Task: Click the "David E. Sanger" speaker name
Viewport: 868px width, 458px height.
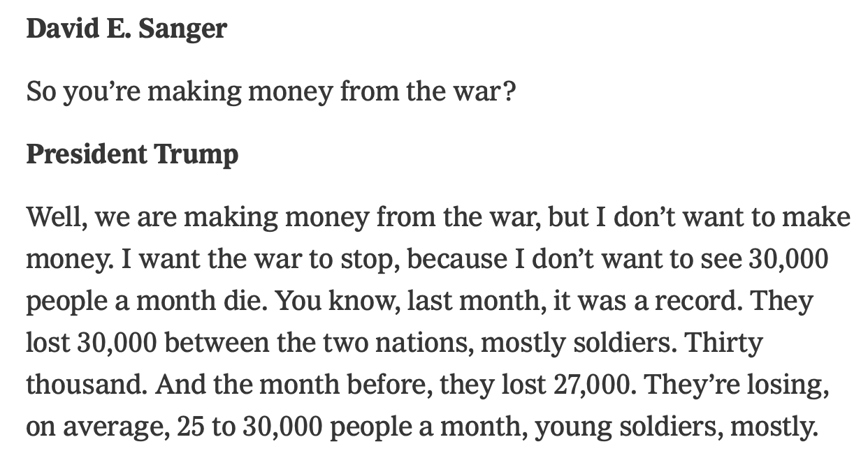Action: click(x=126, y=29)
